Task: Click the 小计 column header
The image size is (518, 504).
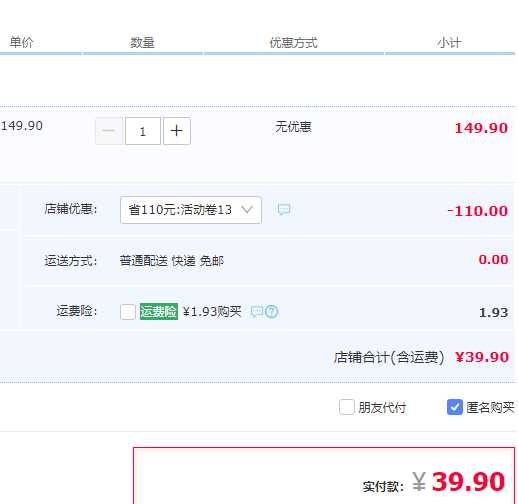Action: click(449, 43)
